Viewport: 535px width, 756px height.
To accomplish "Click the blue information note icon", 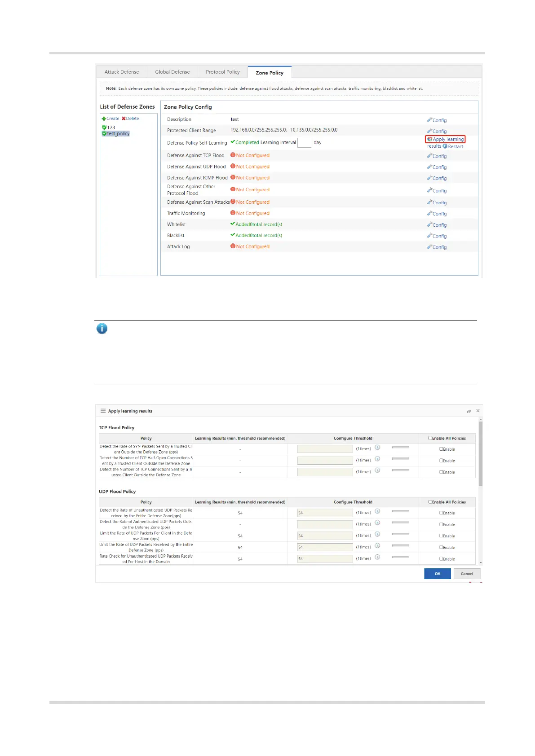I will tap(102, 329).
